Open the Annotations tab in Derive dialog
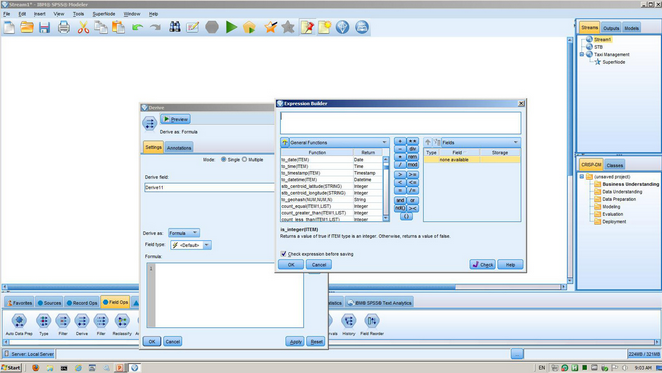The image size is (662, 373). point(179,147)
